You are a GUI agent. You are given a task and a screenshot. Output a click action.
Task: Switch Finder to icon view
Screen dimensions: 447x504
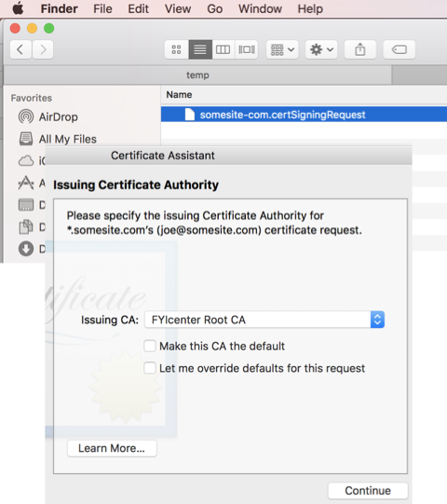(176, 49)
